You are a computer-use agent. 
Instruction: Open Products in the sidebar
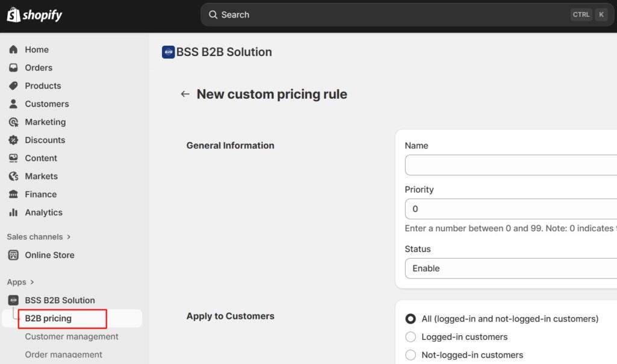(x=43, y=86)
